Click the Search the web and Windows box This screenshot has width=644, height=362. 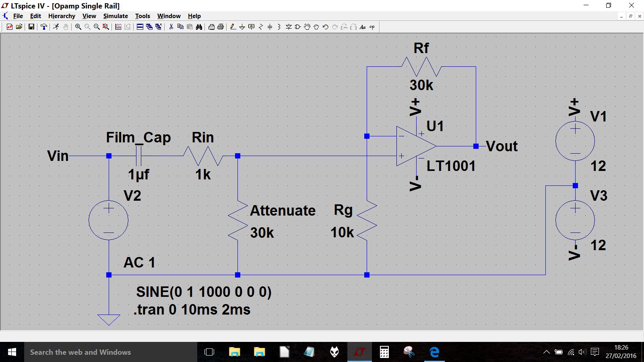pyautogui.click(x=111, y=352)
